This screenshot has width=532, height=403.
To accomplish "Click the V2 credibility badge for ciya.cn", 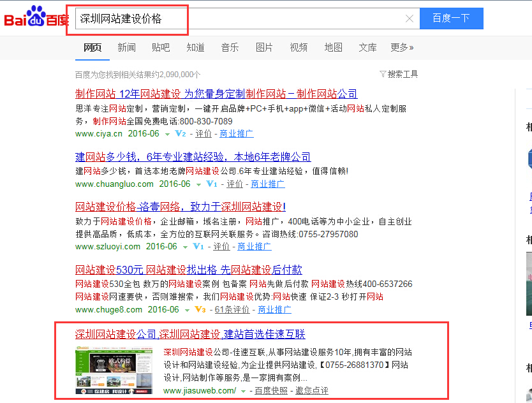I will tap(180, 134).
